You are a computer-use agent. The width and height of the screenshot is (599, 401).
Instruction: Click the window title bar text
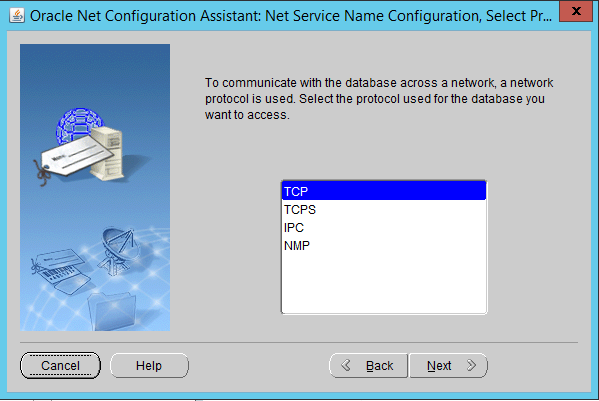coord(291,16)
